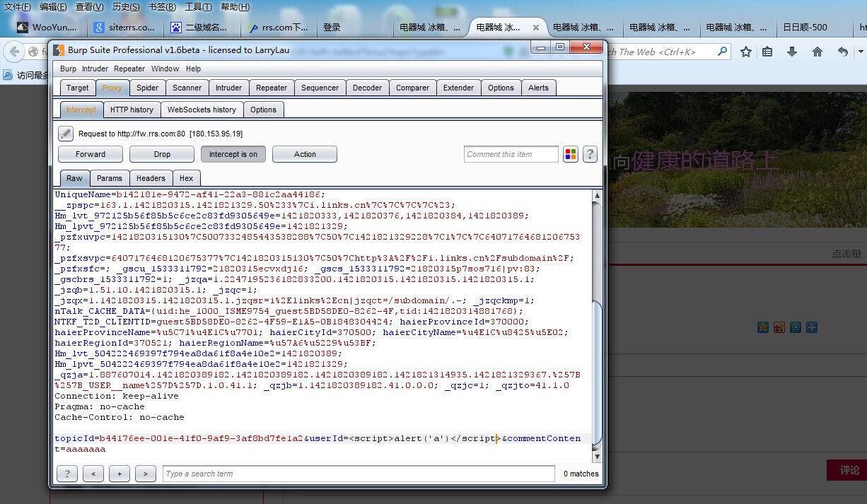The width and height of the screenshot is (867, 504).
Task: Open the WebSockets history sub-tab
Action: tap(202, 110)
